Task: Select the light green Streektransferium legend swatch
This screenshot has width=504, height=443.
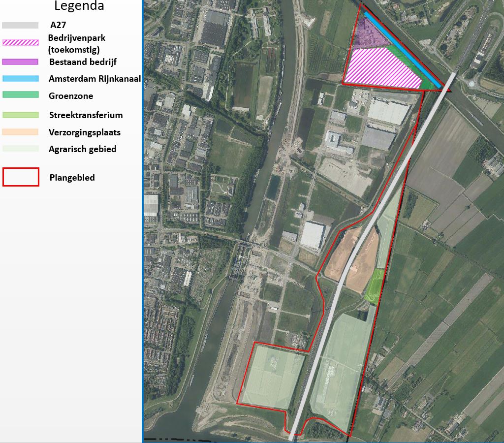Action: click(x=20, y=115)
